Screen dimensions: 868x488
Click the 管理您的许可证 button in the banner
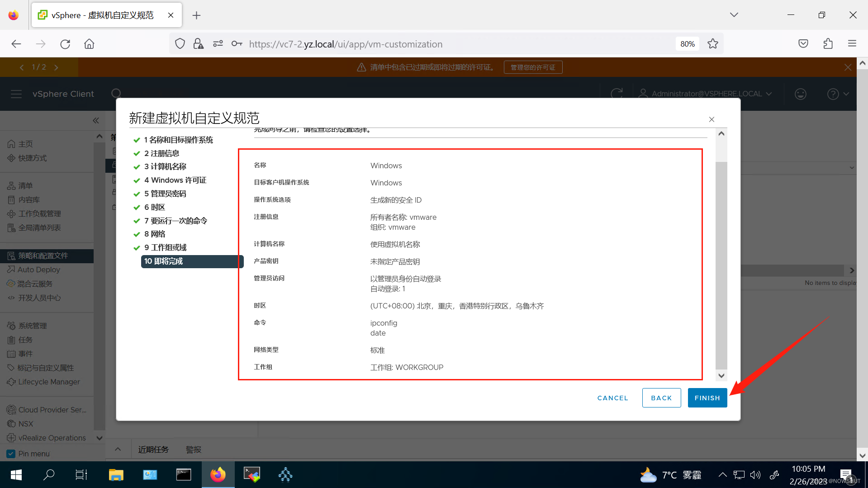coord(532,66)
